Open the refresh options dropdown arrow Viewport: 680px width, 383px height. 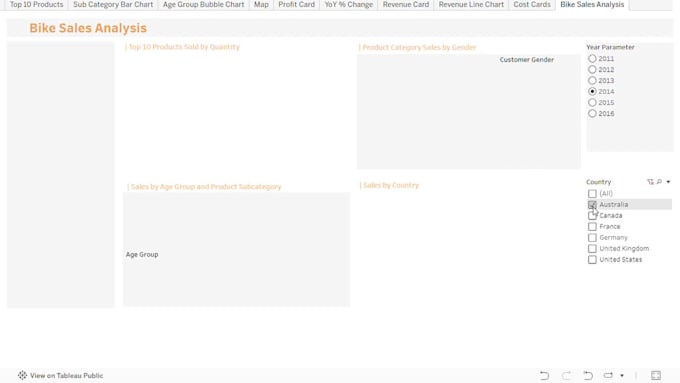[x=622, y=376]
